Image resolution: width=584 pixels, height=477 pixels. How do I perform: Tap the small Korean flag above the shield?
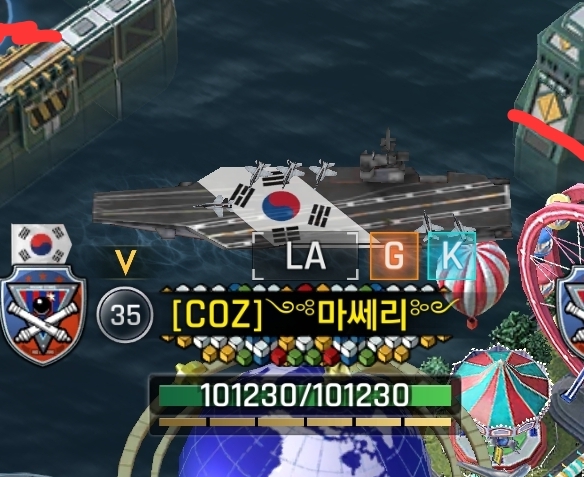pyautogui.click(x=41, y=243)
